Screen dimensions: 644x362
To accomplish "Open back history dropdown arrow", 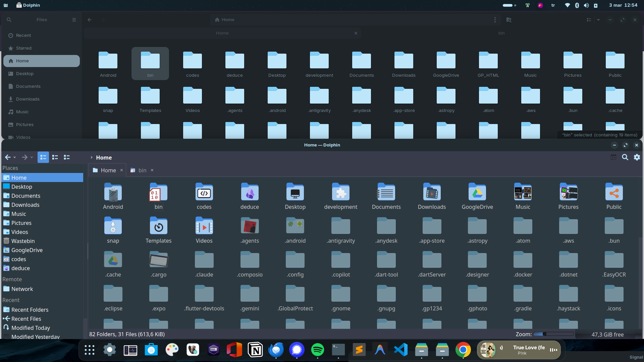I will click(15, 158).
